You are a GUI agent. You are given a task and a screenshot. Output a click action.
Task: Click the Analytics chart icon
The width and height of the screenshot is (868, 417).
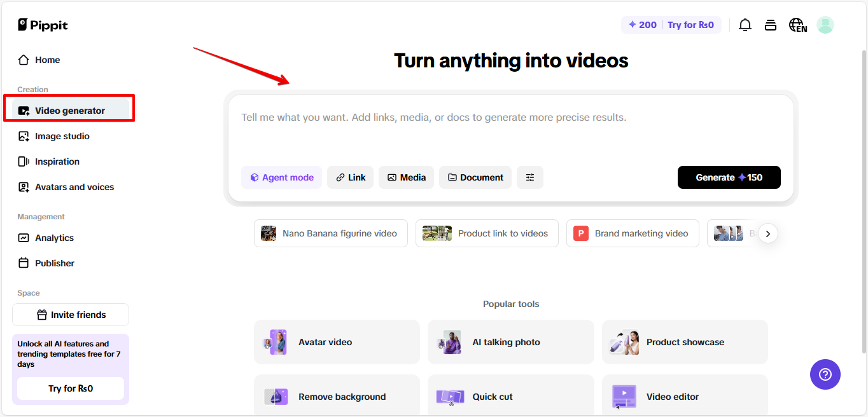(24, 238)
